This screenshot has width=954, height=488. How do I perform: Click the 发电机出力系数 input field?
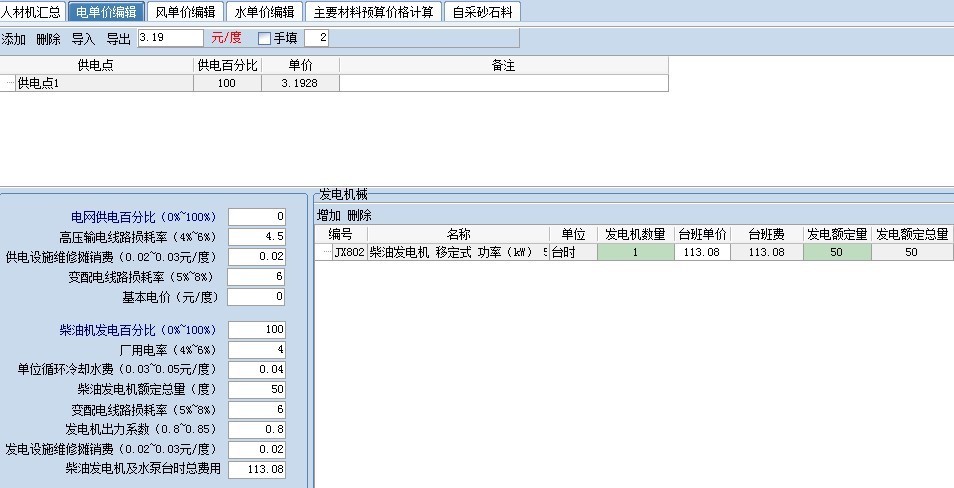coord(257,429)
